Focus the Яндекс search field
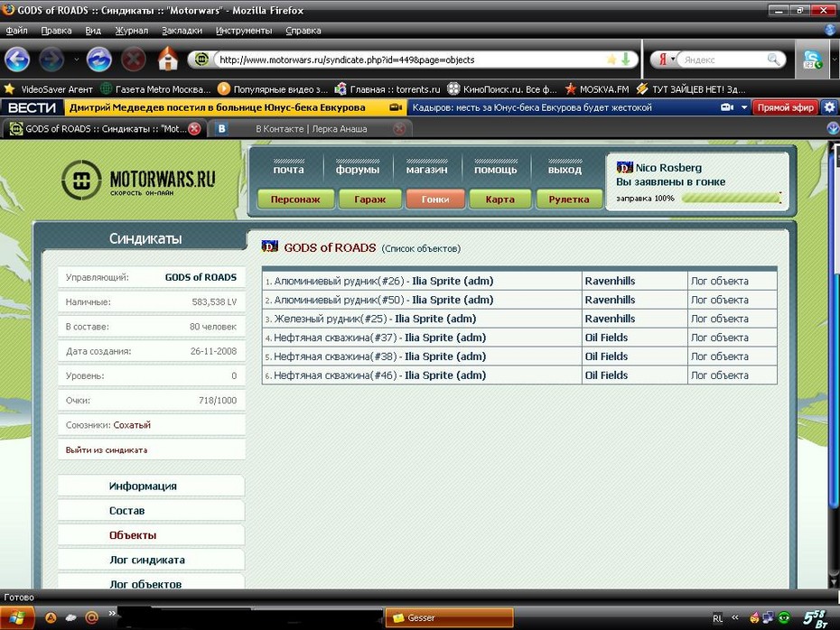840x630 pixels. [x=723, y=60]
